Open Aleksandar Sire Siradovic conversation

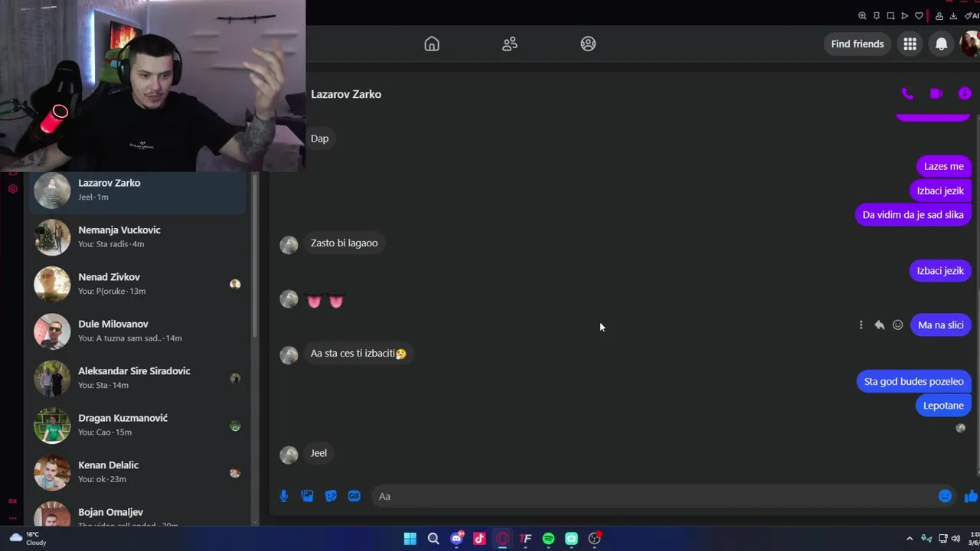point(138,378)
